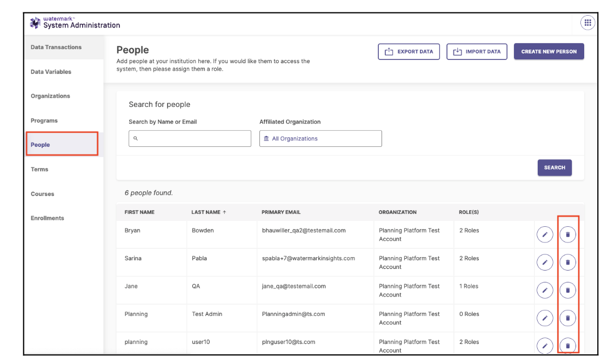Viewport: 615px width, 364px height.
Task: Click the Watermark logo icon
Action: click(35, 23)
